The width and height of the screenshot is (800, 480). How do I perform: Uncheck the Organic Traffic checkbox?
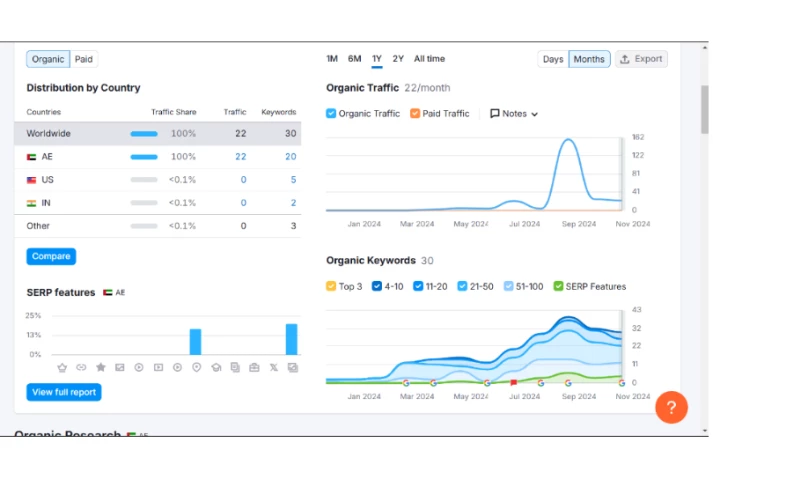coord(332,114)
